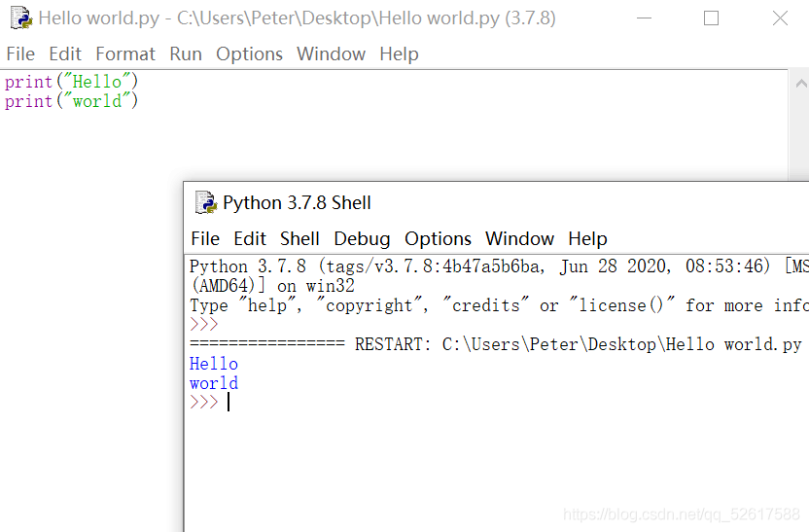
Task: Open the File menu in the editor window
Action: coord(20,53)
